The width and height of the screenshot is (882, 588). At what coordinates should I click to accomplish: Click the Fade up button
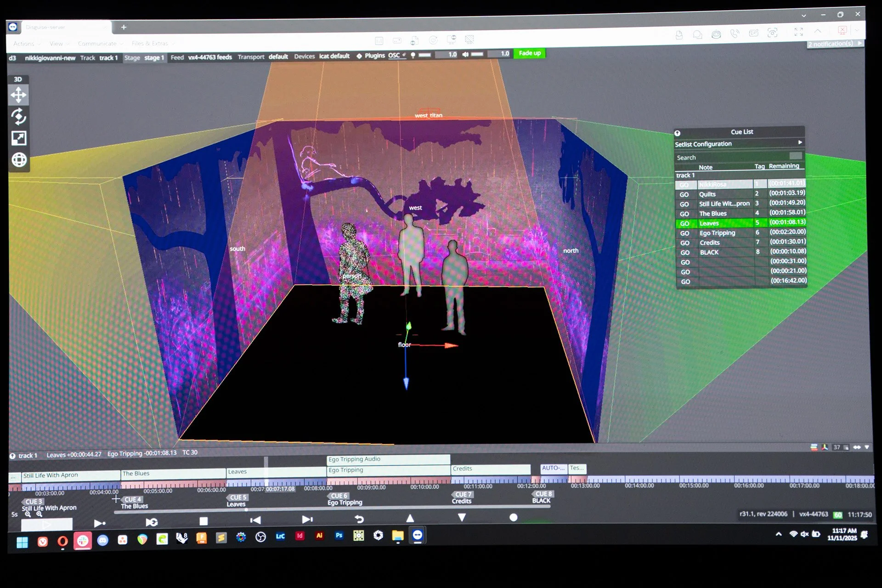(529, 53)
